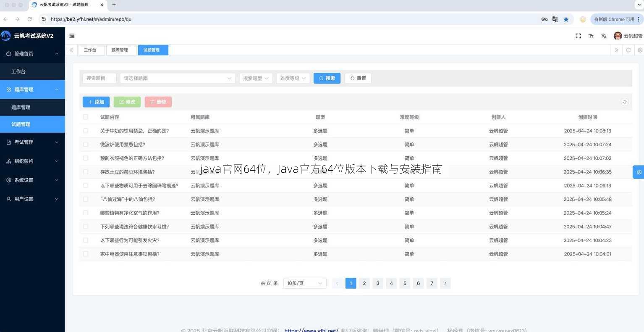Open the font size setting icon
Viewport: 644px width, 332px height.
[591, 36]
